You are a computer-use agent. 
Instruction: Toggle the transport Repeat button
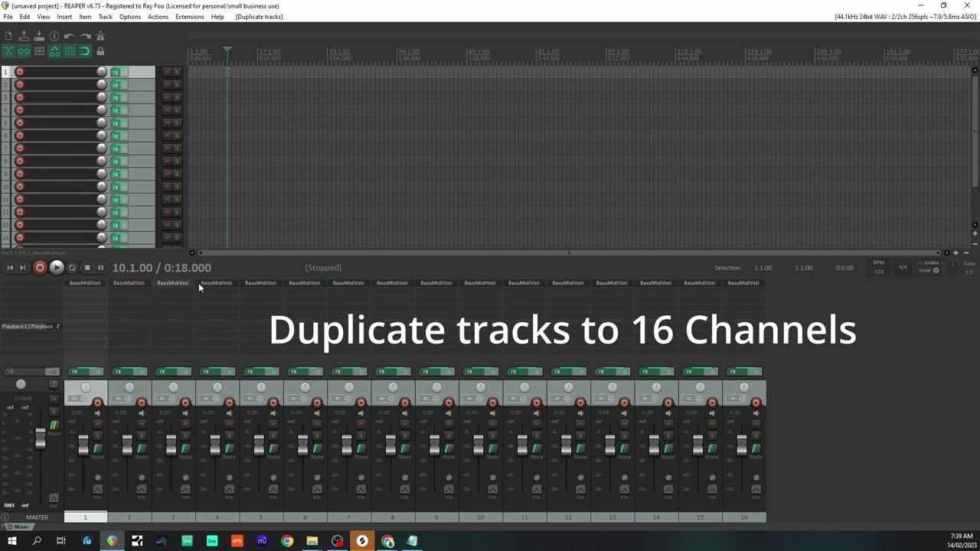(72, 268)
